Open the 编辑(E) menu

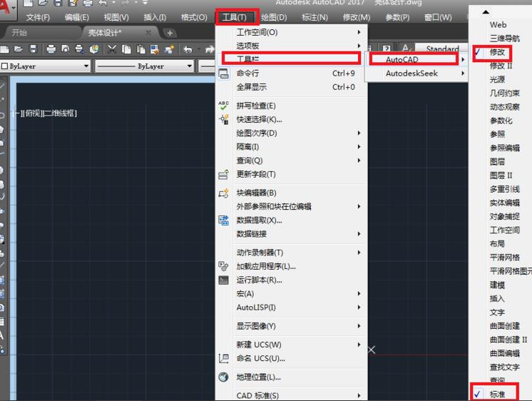[77, 17]
